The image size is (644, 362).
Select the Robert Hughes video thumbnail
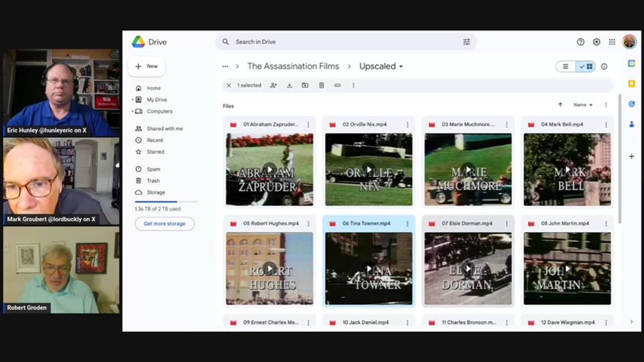(269, 268)
